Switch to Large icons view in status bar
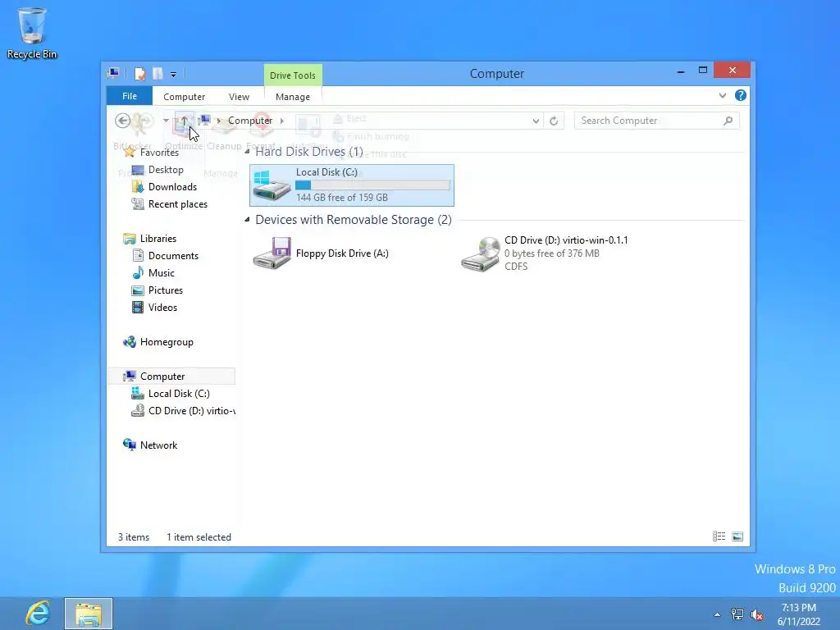Screen dimensions: 840x630 pyautogui.click(x=737, y=536)
